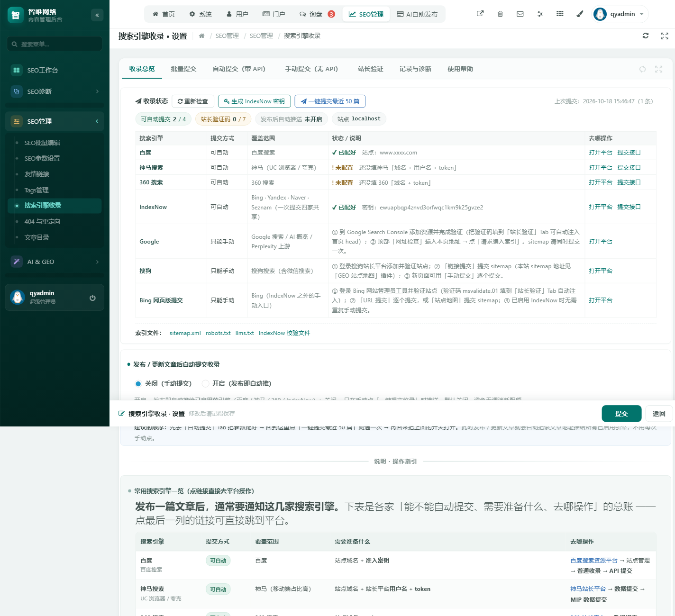Click the trash icon in top bar
Screen dimensions: 675x616
point(500,14)
